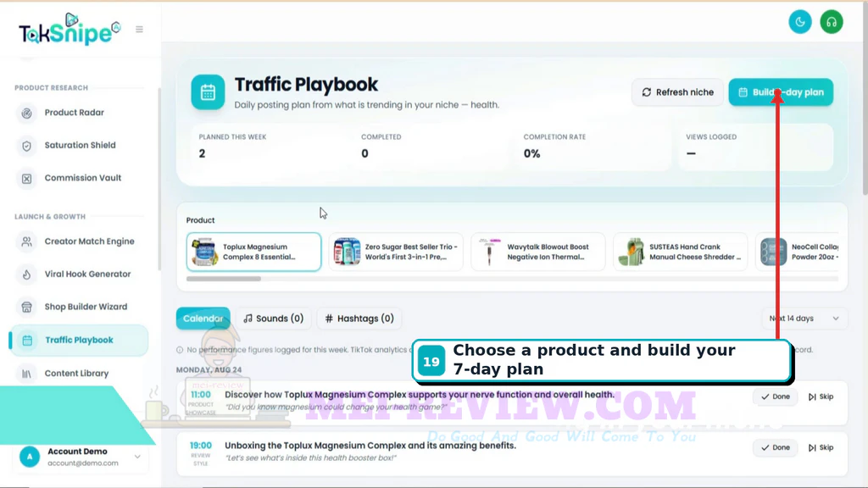Viewport: 868px width, 488px height.
Task: Open support headphones icon
Action: 832,22
